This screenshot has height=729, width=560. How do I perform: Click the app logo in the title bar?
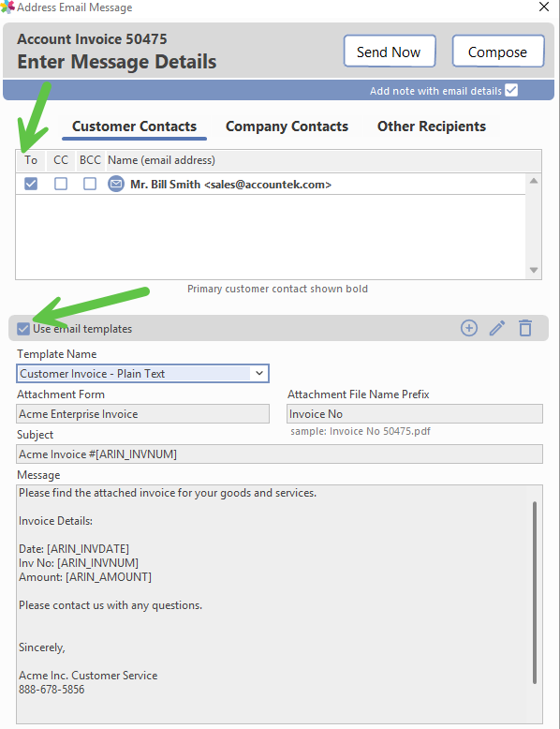pyautogui.click(x=7, y=7)
